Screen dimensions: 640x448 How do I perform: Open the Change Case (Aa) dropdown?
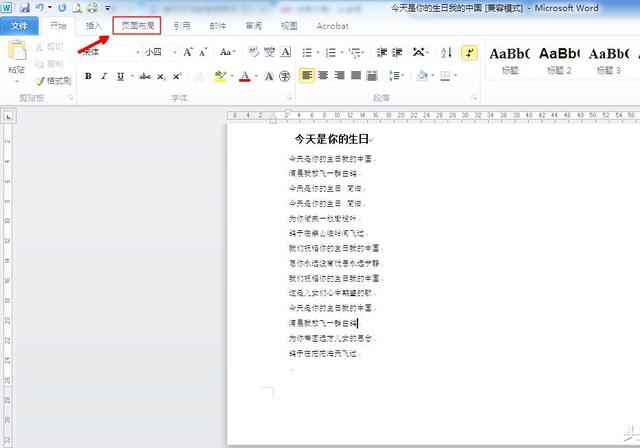tap(227, 52)
